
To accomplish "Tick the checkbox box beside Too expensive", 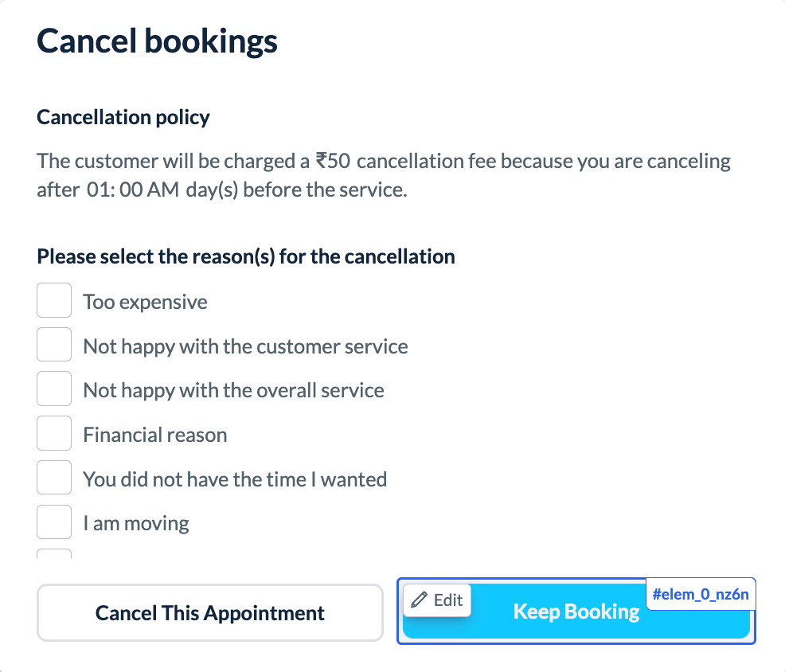I will (x=54, y=301).
